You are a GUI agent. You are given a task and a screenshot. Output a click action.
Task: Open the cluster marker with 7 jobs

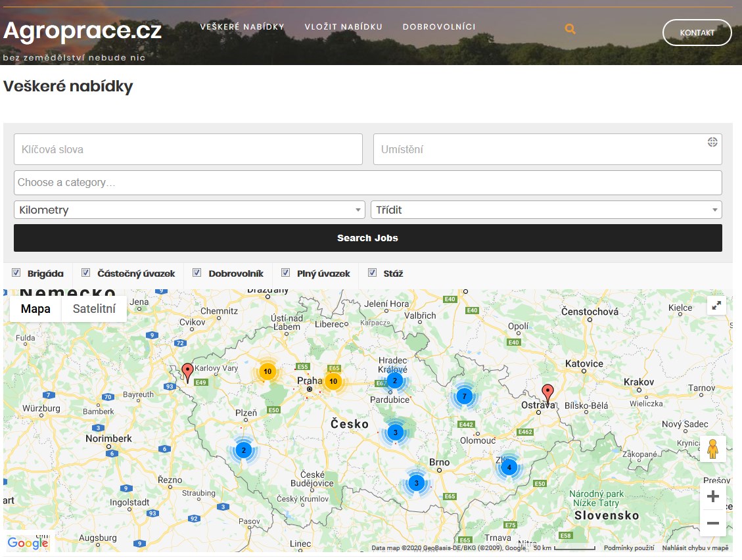pos(465,396)
